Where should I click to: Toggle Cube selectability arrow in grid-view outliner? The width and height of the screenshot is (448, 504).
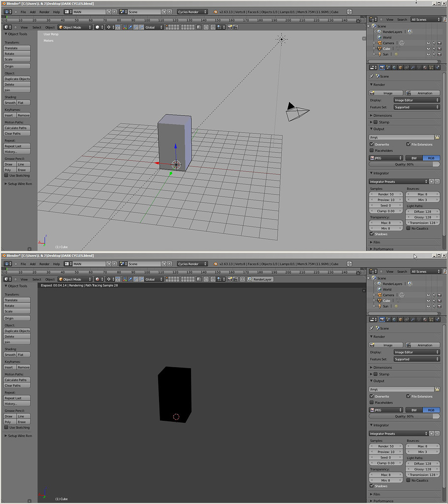click(x=434, y=49)
